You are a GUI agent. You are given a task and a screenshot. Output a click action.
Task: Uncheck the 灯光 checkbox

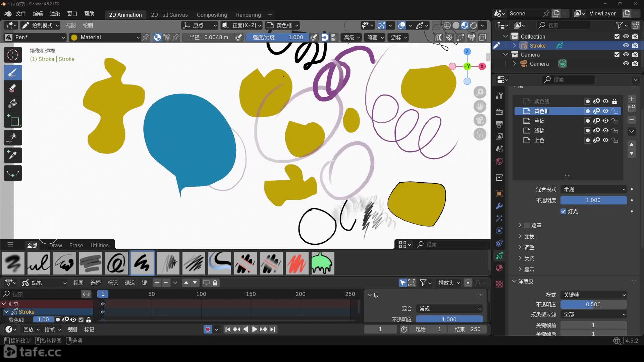[563, 212]
